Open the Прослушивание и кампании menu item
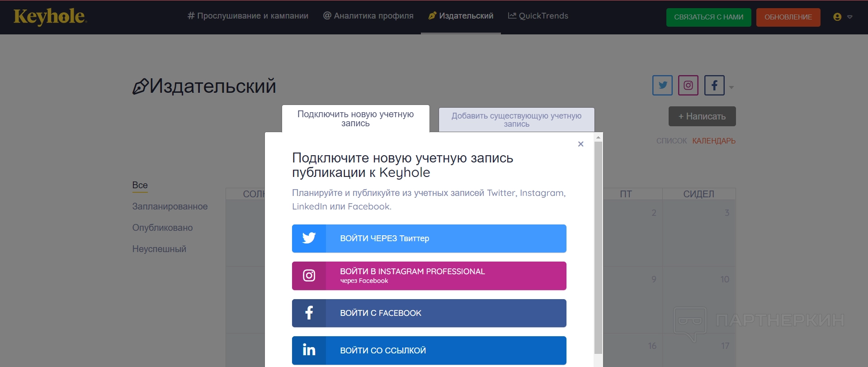868x367 pixels. [x=248, y=16]
